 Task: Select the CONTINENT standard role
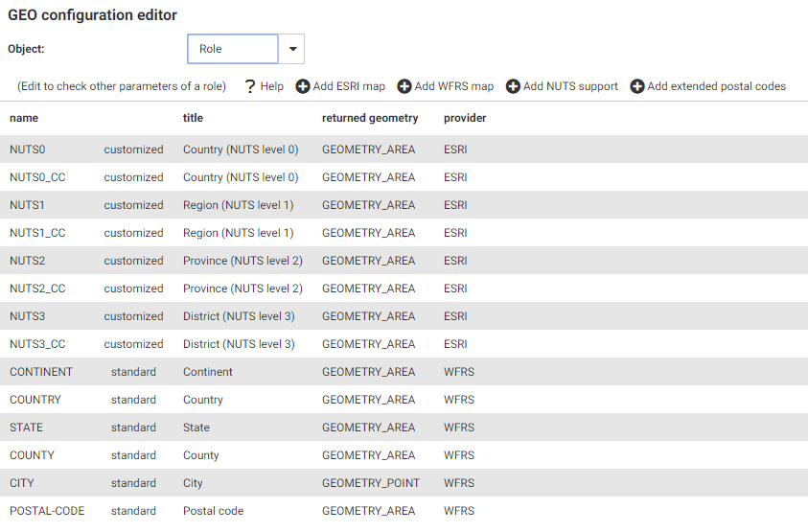pyautogui.click(x=41, y=372)
